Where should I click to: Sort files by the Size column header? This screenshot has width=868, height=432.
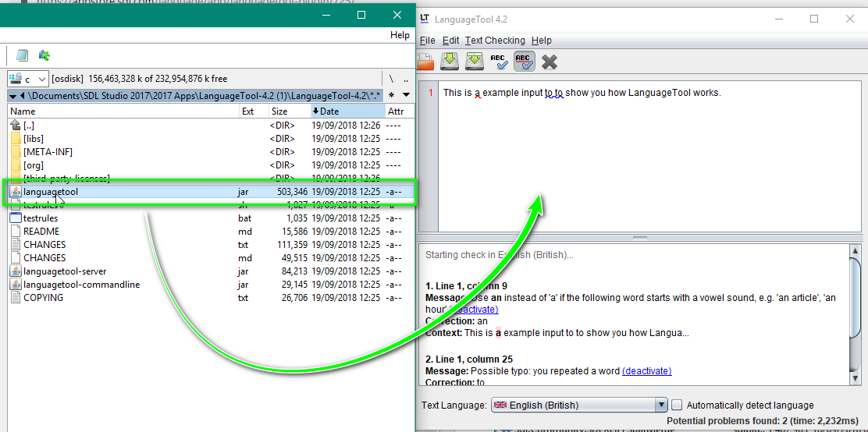(290, 112)
